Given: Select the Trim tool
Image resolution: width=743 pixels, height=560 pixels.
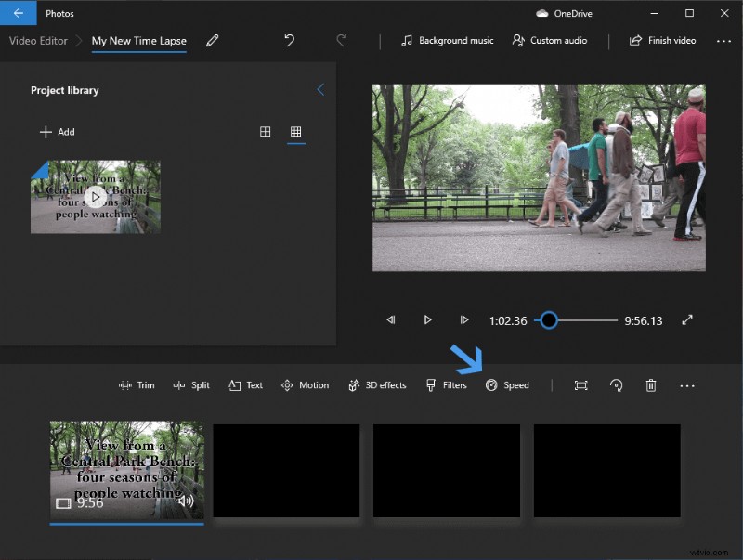Looking at the screenshot, I should tap(137, 384).
